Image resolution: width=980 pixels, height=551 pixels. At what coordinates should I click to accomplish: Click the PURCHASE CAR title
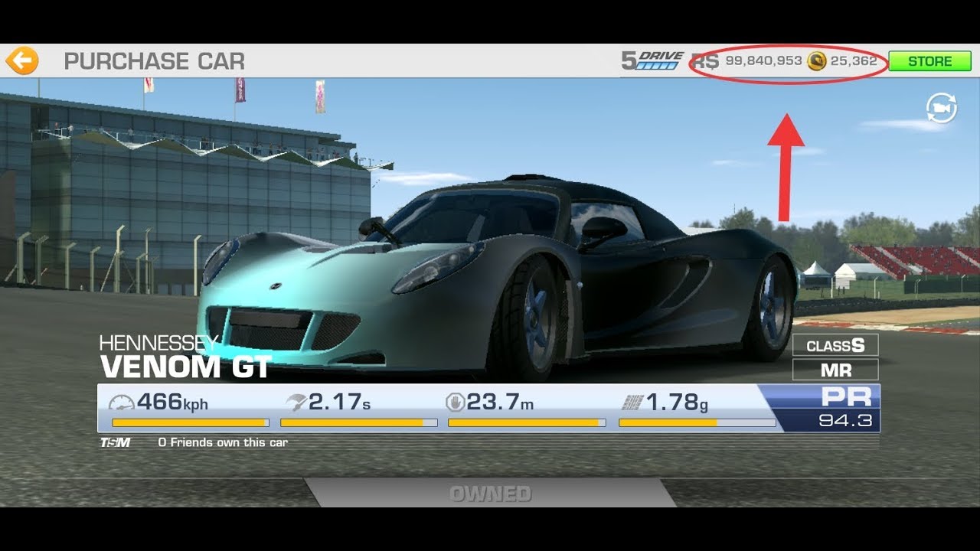[154, 61]
